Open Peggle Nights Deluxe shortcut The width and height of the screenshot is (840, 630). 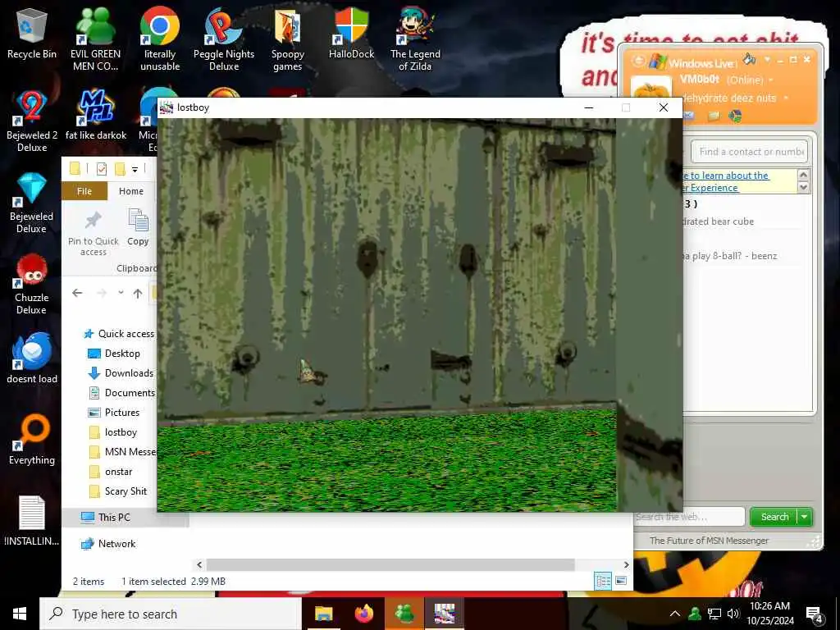pyautogui.click(x=223, y=39)
